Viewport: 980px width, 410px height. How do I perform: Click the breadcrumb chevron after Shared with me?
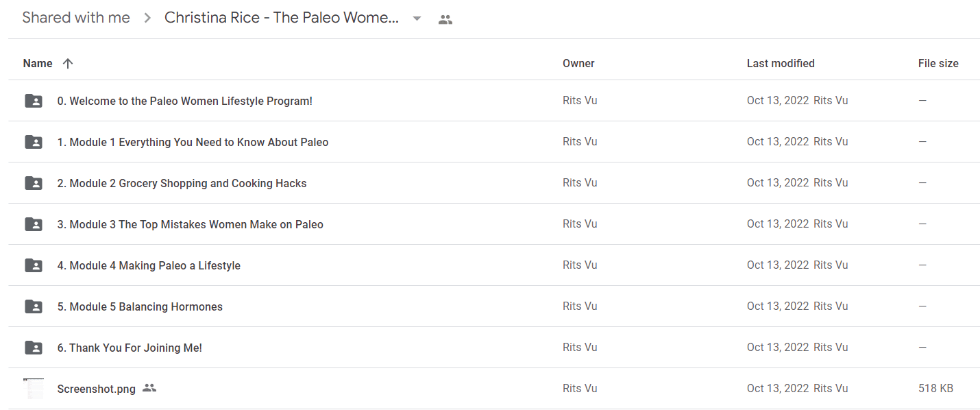(x=147, y=19)
